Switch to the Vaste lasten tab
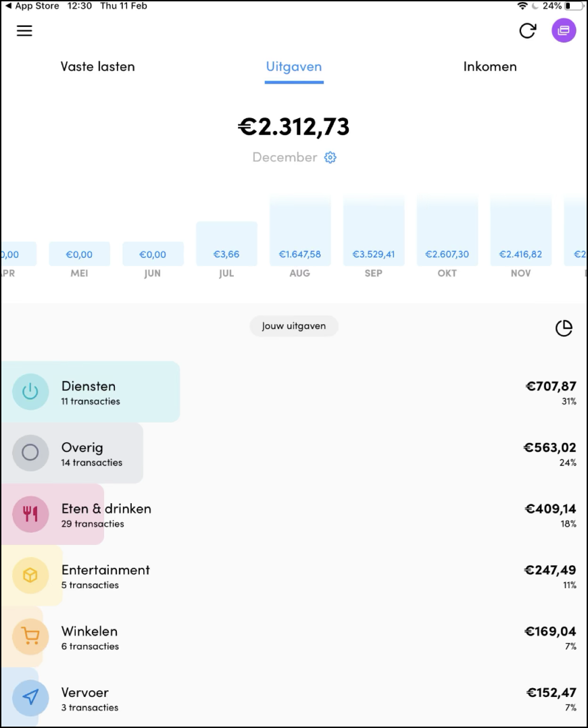Viewport: 588px width, 728px height. tap(97, 66)
